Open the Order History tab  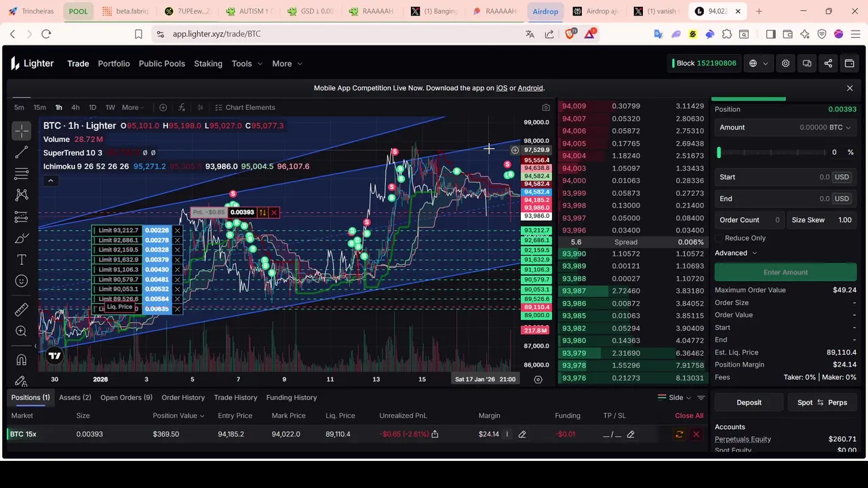[x=183, y=397]
